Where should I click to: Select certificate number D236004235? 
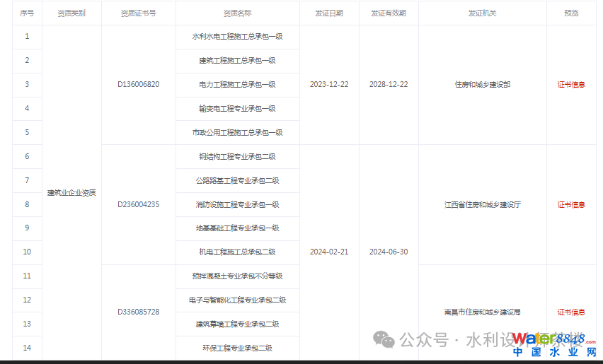(x=138, y=205)
